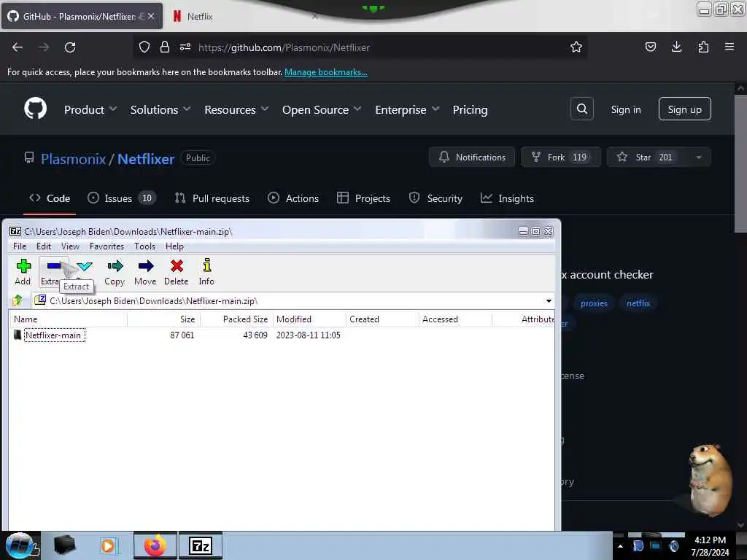The image size is (747, 560).
Task: Switch to the Projects tab
Action: (x=363, y=198)
